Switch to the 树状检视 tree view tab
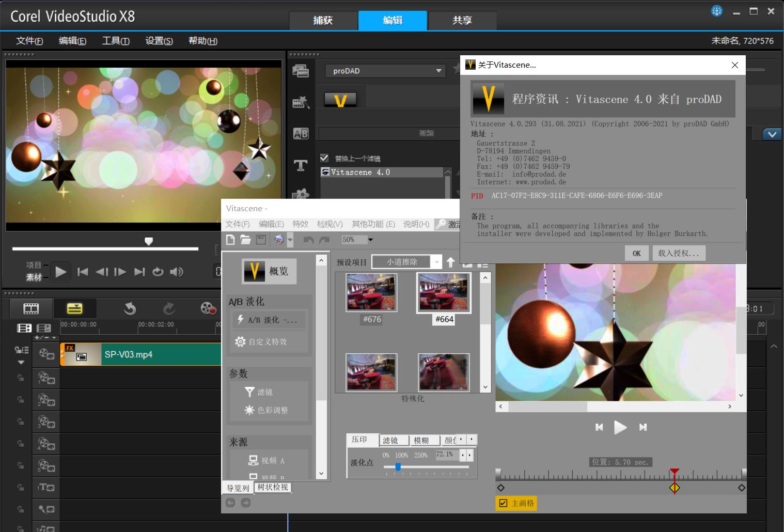 273,487
